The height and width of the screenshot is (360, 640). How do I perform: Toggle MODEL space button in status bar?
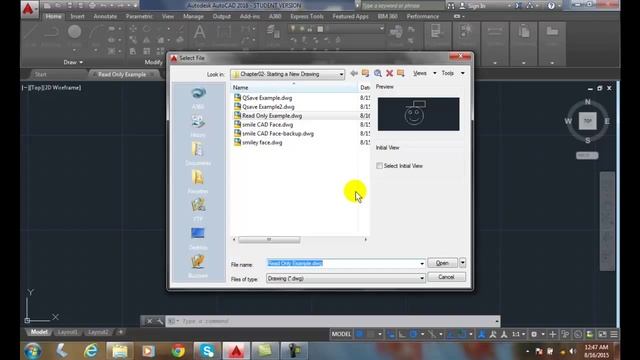click(341, 334)
